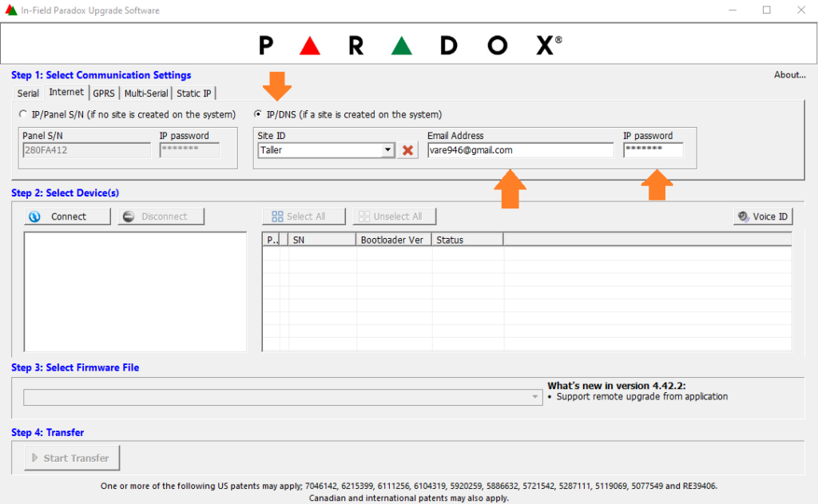Click the Paradox triangle icon in title bar

point(11,10)
